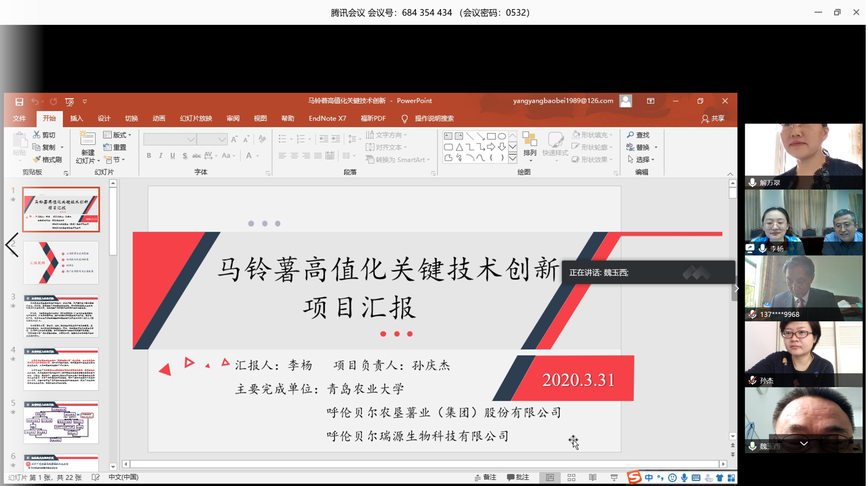This screenshot has height=486, width=868.
Task: Start slideshow from beginning icon
Action: click(x=69, y=101)
